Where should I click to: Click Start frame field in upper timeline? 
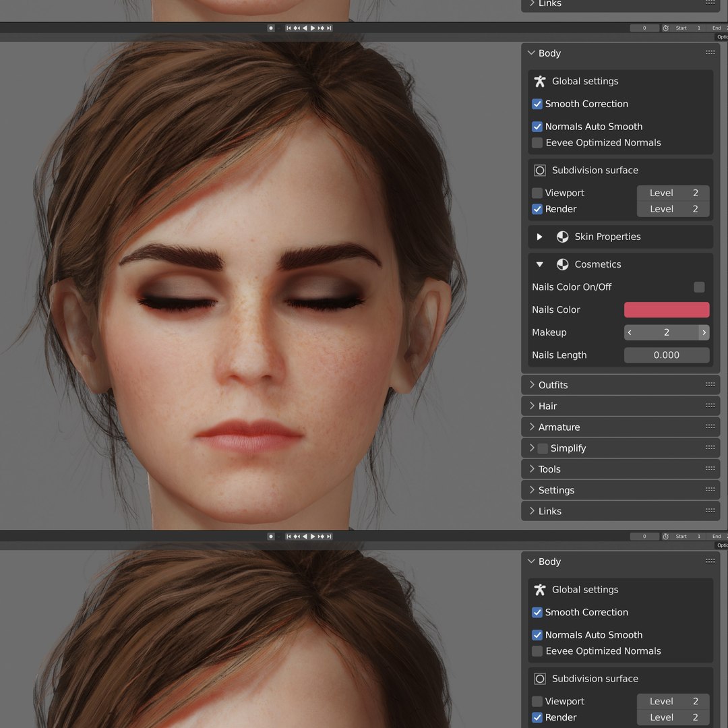point(688,28)
